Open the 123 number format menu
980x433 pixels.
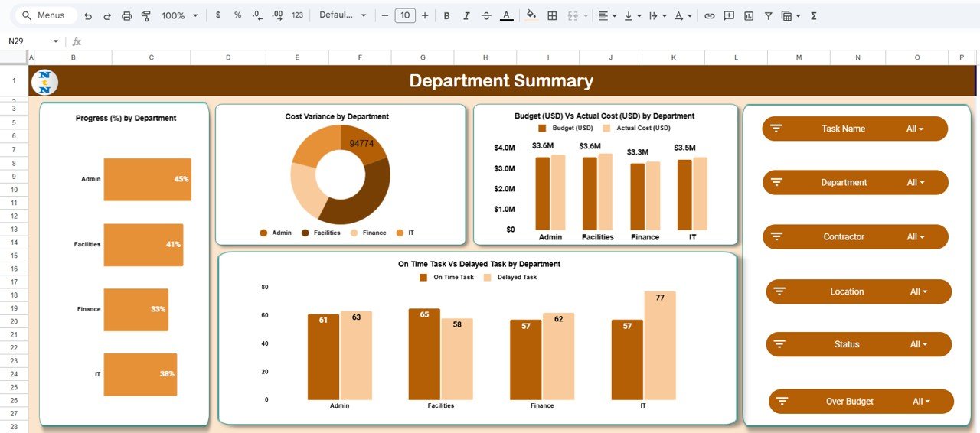(297, 15)
